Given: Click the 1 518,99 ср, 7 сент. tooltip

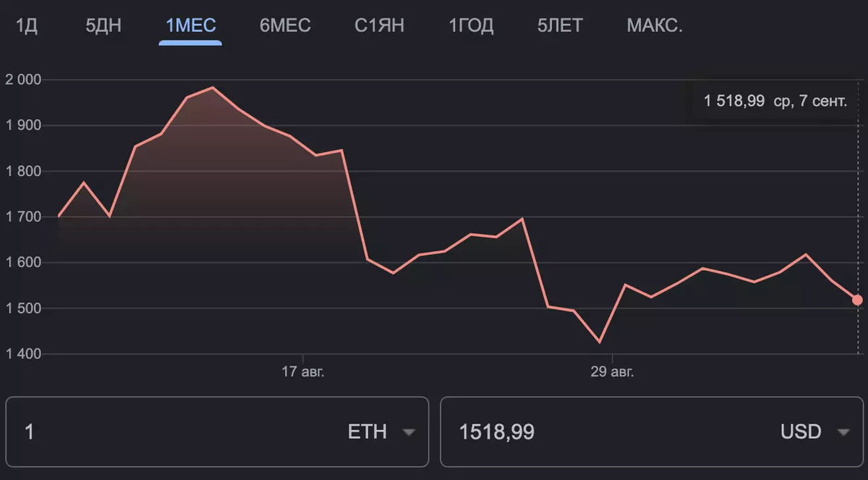Looking at the screenshot, I should click(775, 101).
